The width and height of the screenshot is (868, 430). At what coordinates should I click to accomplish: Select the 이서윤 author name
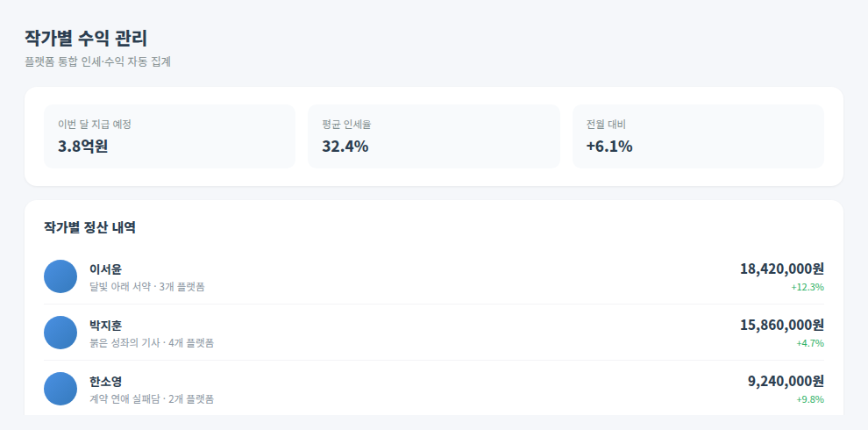pyautogui.click(x=105, y=269)
